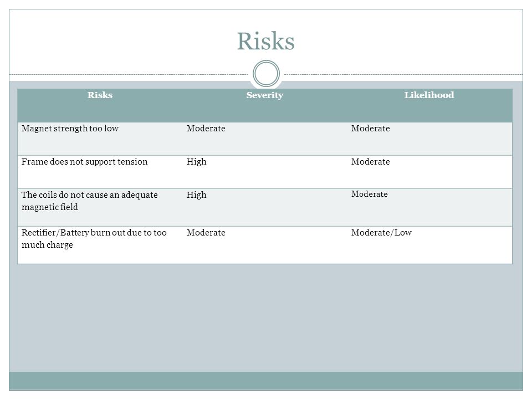This screenshot has width=532, height=399.
Task: Click High severity for coils row
Action: tap(196, 195)
